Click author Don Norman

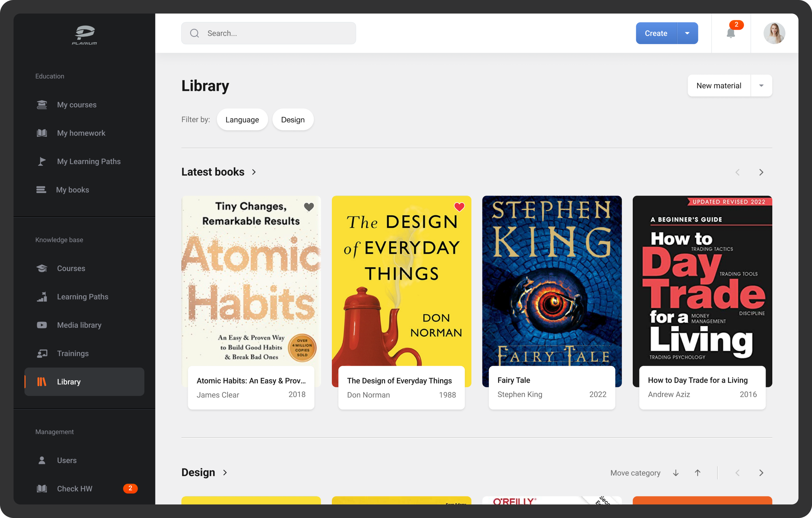point(368,395)
